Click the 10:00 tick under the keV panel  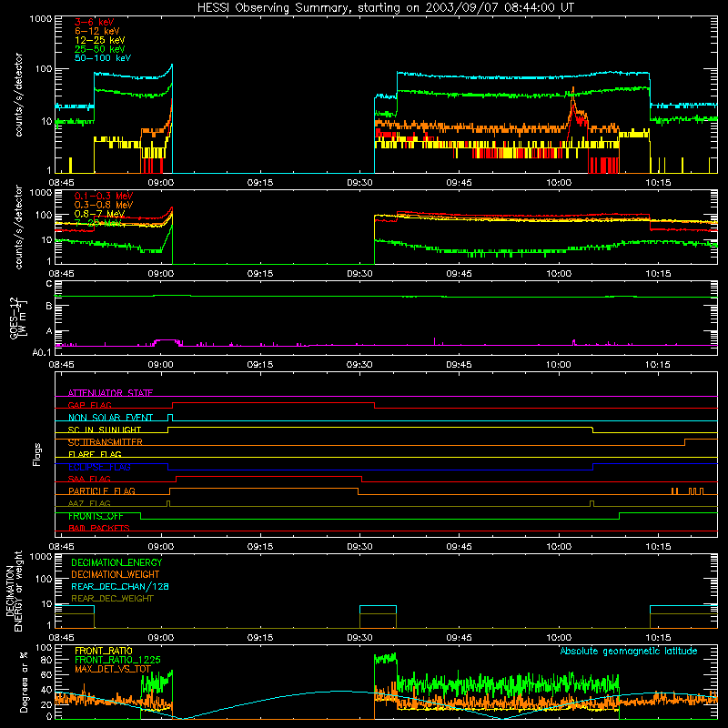pyautogui.click(x=559, y=183)
